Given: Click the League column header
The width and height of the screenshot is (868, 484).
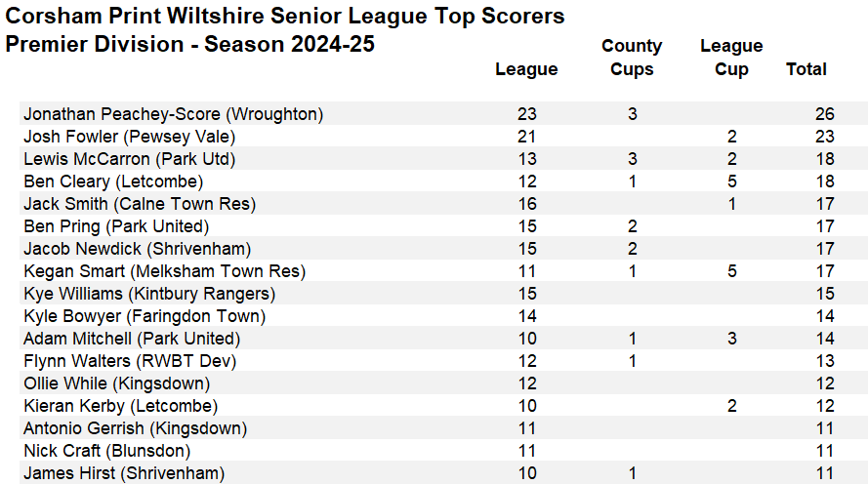Looking at the screenshot, I should [x=526, y=69].
